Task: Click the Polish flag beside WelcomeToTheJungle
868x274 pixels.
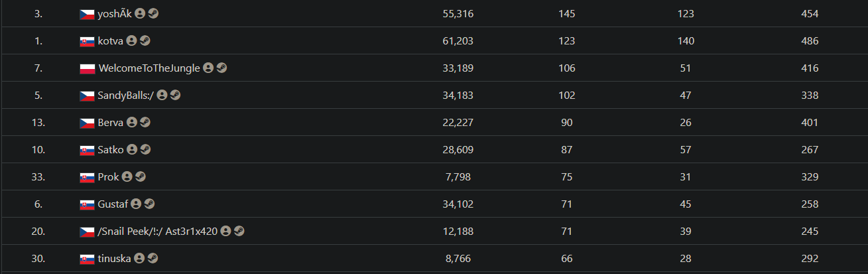Action: pos(87,68)
